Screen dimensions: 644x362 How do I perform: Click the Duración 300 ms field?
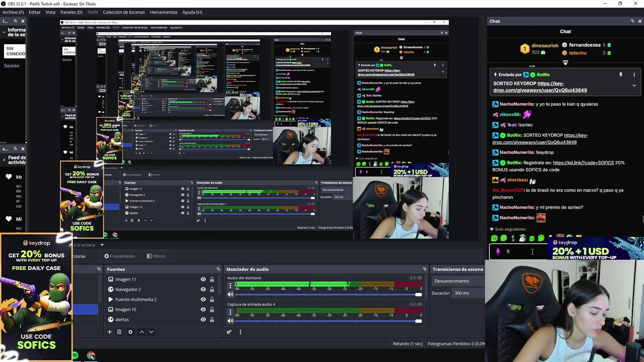pyautogui.click(x=468, y=293)
